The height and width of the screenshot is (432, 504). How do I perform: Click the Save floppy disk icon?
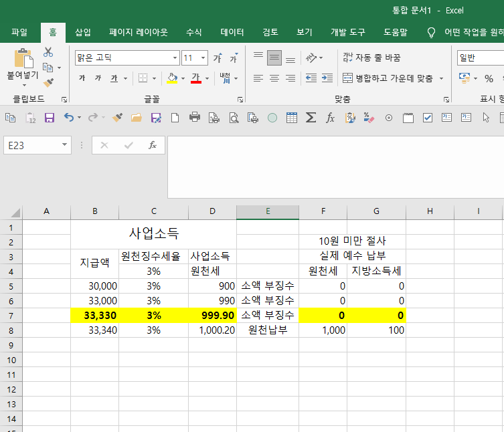[x=50, y=118]
